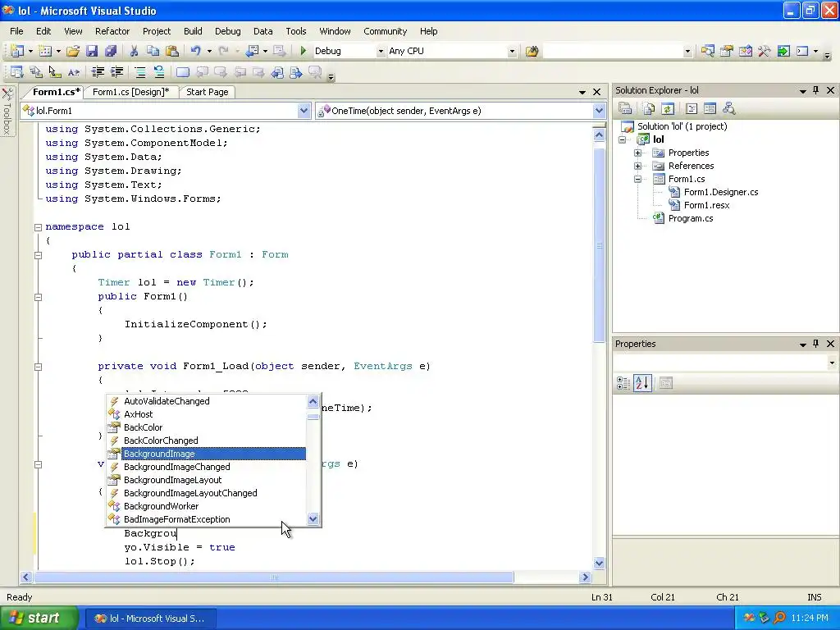
Task: Click View Class Diagram icon in Solution Explorer
Action: (x=728, y=109)
